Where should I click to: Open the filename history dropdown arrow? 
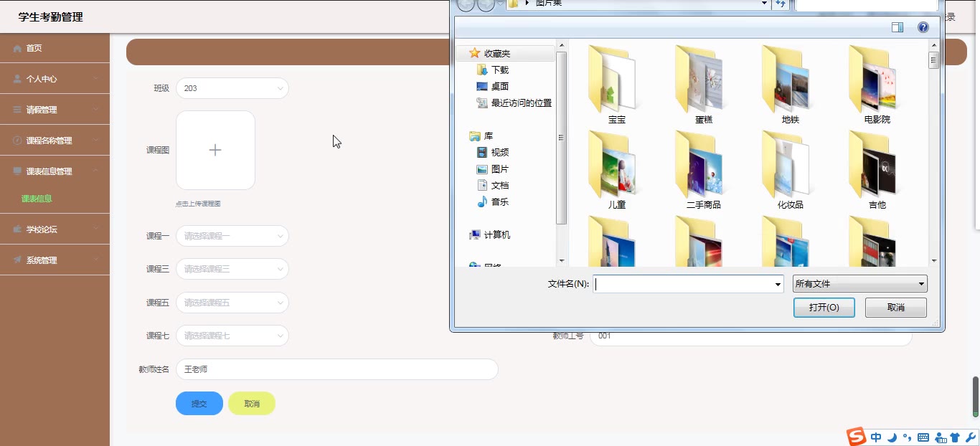point(778,285)
